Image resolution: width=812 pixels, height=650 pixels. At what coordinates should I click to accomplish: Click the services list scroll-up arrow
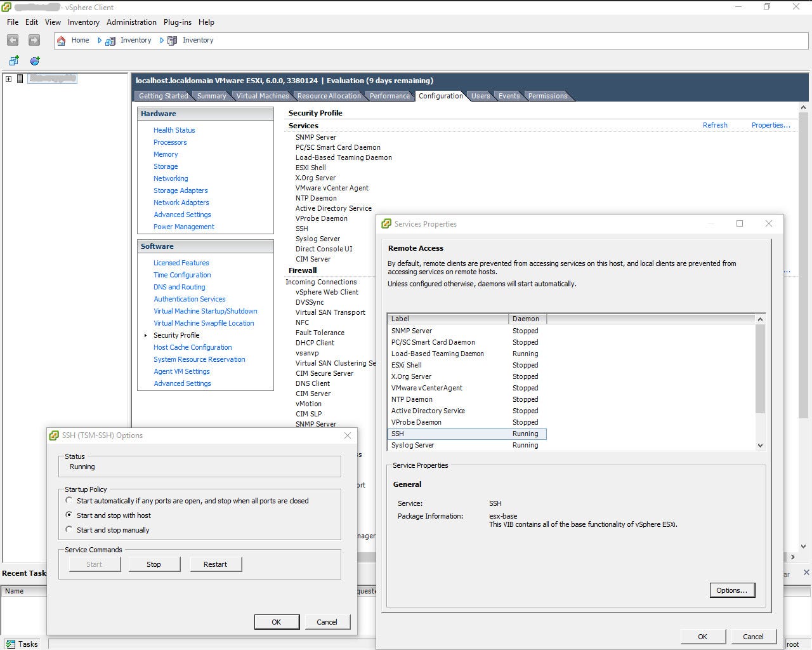760,319
